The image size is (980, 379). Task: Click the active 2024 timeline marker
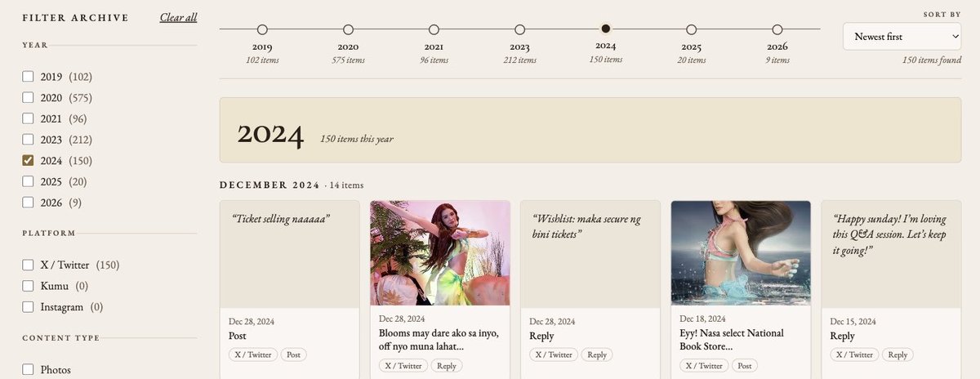pyautogui.click(x=605, y=29)
